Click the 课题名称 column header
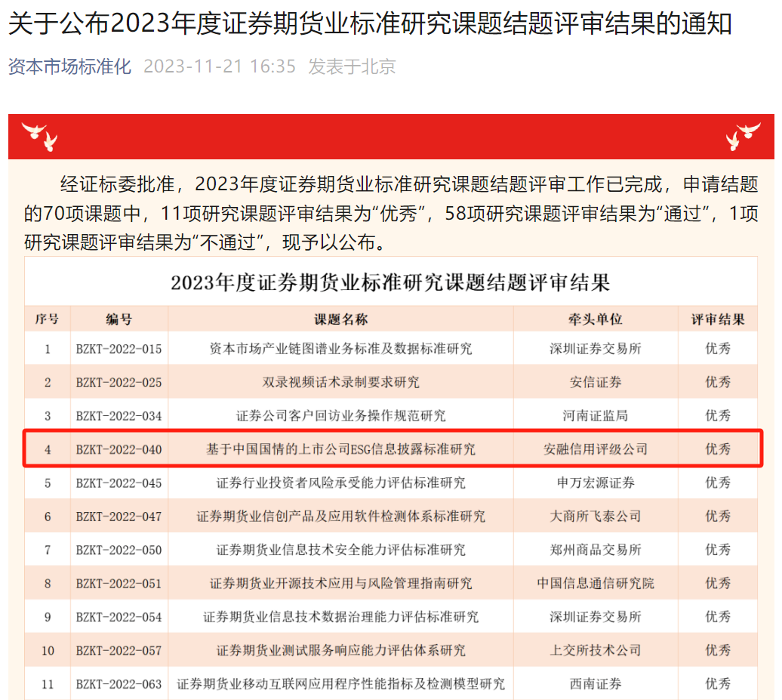This screenshot has width=782, height=700. 340,319
